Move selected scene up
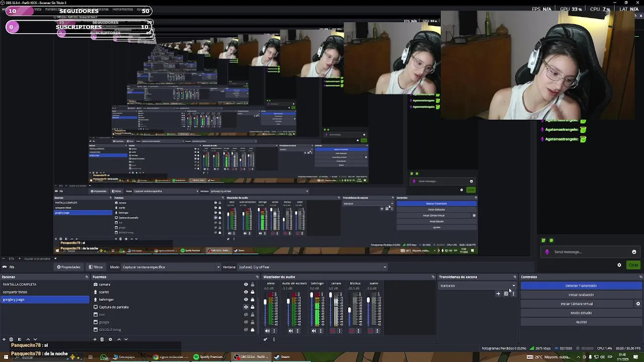Image resolution: width=644 pixels, height=362 pixels. pos(28,339)
